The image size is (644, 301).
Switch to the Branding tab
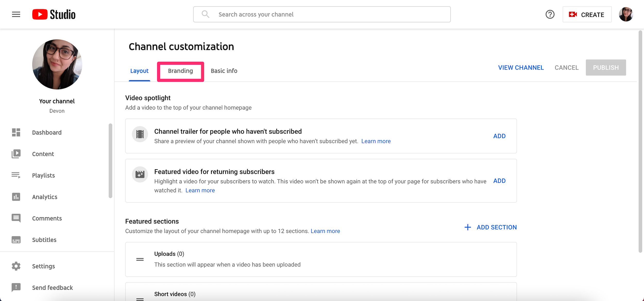coord(180,70)
